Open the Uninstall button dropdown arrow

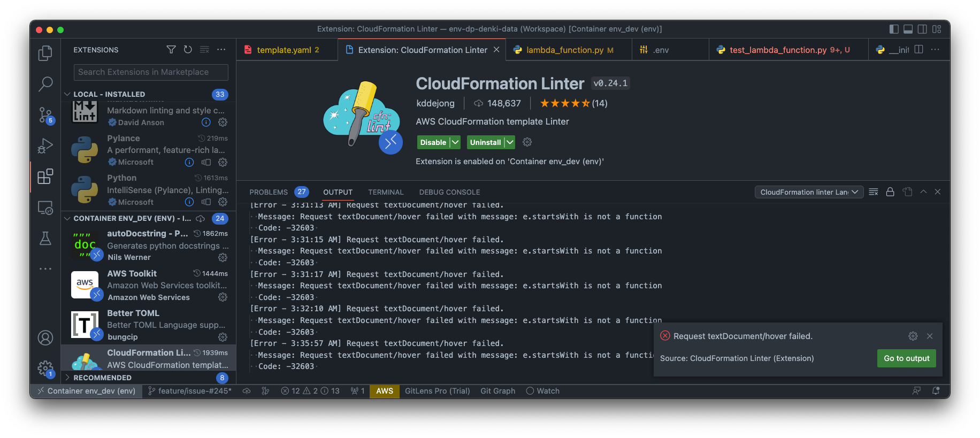click(x=510, y=142)
